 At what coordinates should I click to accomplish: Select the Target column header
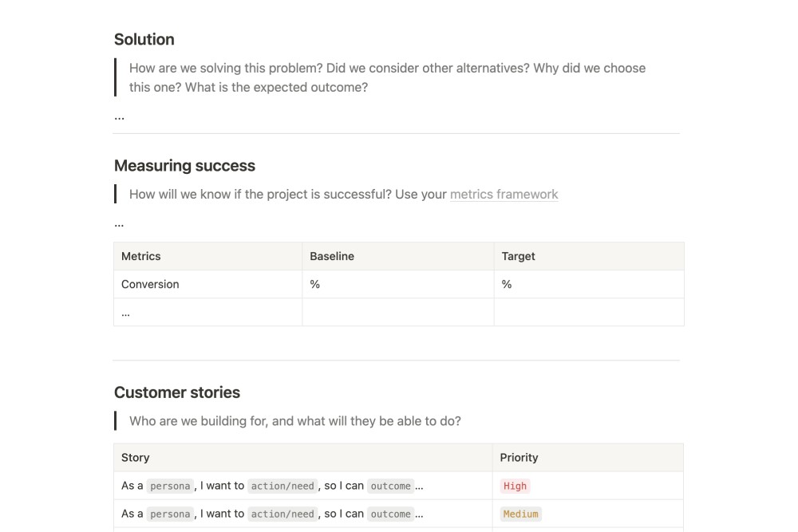[518, 256]
